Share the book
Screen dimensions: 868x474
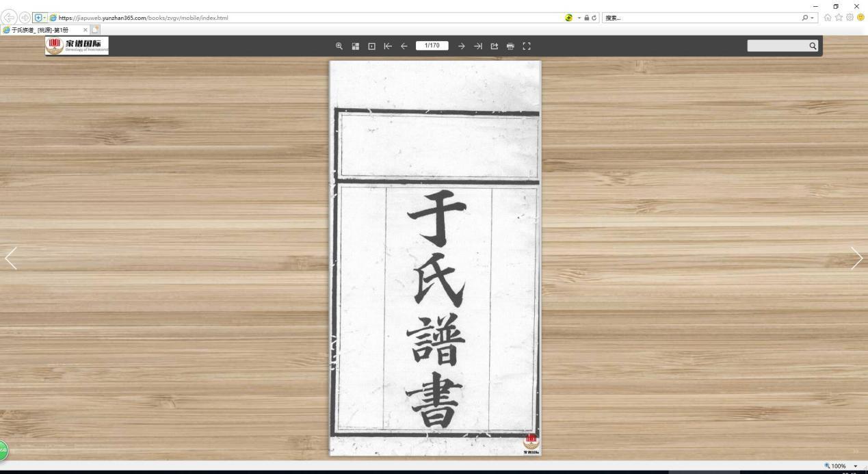point(494,46)
